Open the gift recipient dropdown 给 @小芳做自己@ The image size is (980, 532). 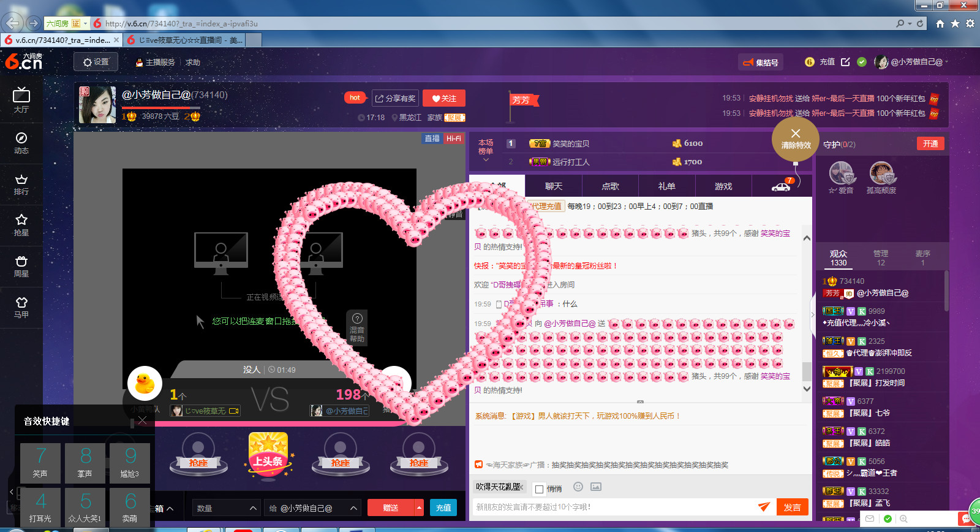(312, 507)
